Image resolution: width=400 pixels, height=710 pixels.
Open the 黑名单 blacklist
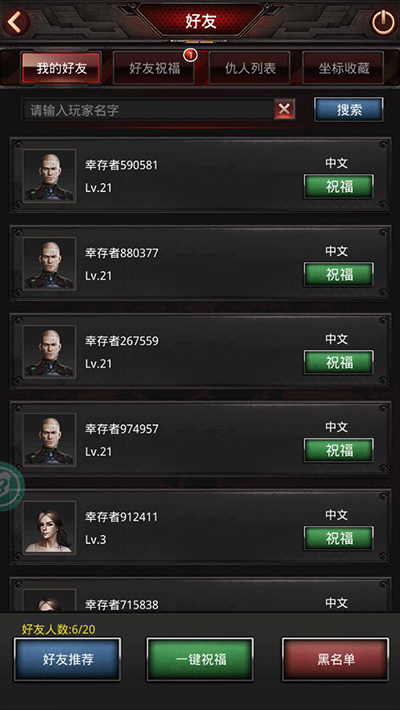tap(336, 659)
